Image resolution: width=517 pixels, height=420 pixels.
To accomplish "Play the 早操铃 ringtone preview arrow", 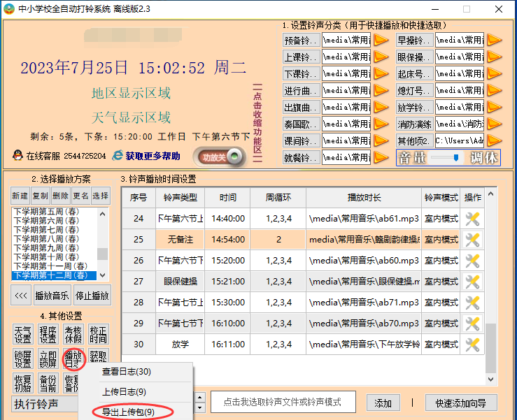I will point(494,40).
